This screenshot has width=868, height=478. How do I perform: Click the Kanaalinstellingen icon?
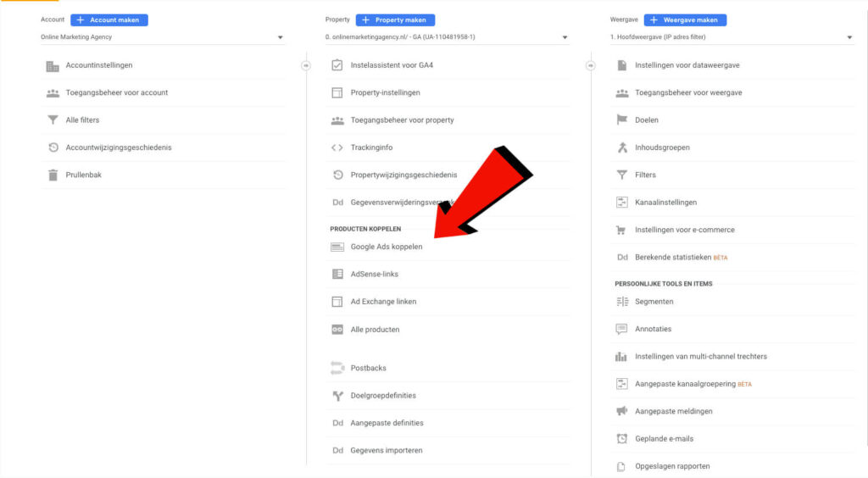pos(621,203)
